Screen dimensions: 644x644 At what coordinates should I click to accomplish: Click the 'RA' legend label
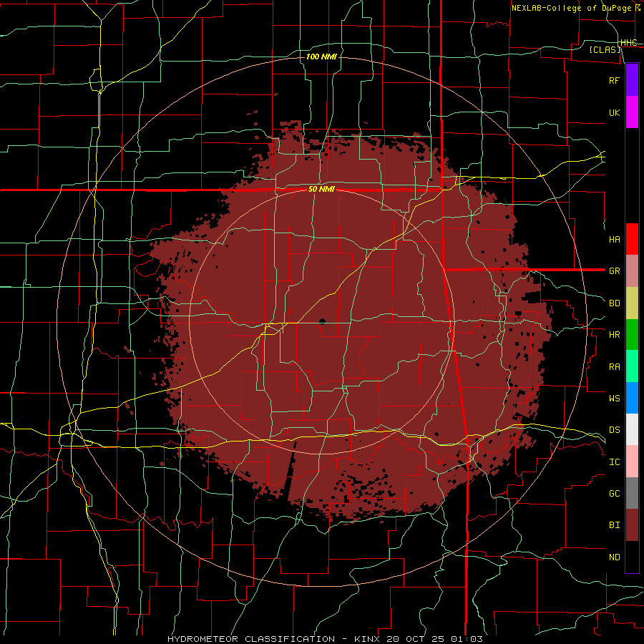[614, 367]
